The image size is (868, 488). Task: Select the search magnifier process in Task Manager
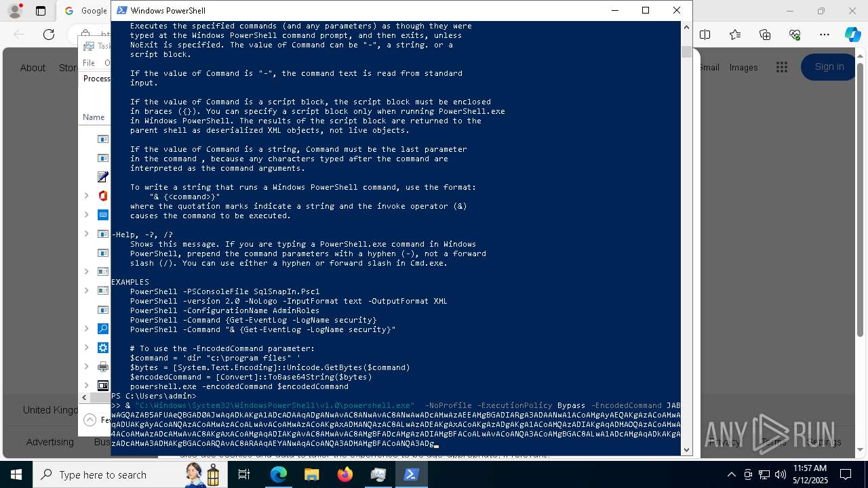pos(103,329)
